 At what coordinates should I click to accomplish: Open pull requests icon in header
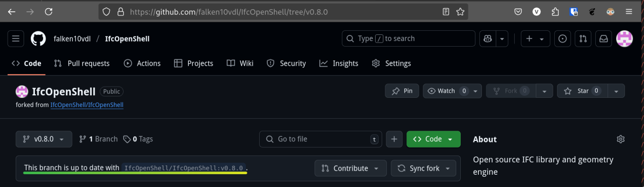tap(583, 38)
